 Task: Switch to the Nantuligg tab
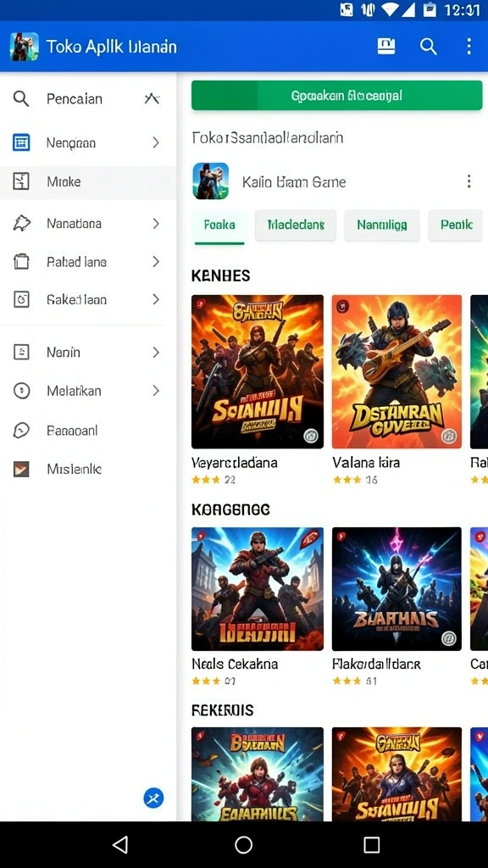point(382,225)
